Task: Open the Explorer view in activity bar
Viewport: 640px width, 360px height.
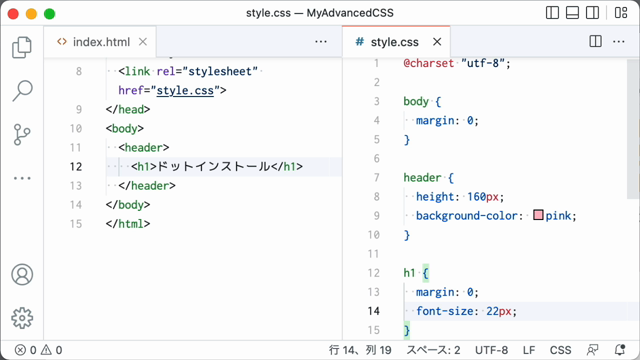Action: (22, 47)
